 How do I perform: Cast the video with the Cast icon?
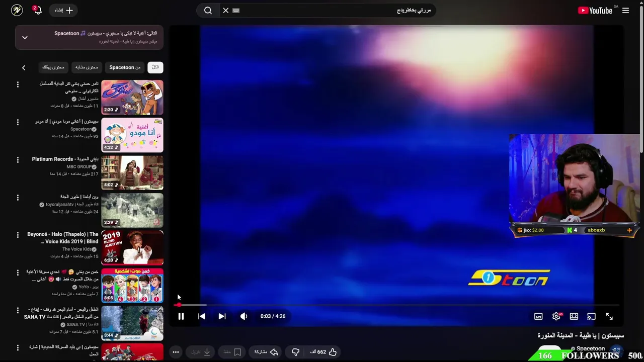pyautogui.click(x=592, y=316)
